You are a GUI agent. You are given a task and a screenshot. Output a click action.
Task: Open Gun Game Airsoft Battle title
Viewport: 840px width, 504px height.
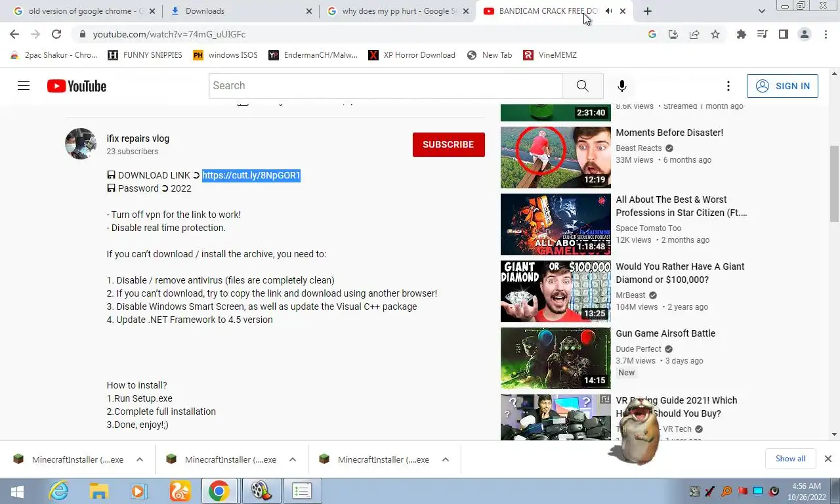click(665, 333)
